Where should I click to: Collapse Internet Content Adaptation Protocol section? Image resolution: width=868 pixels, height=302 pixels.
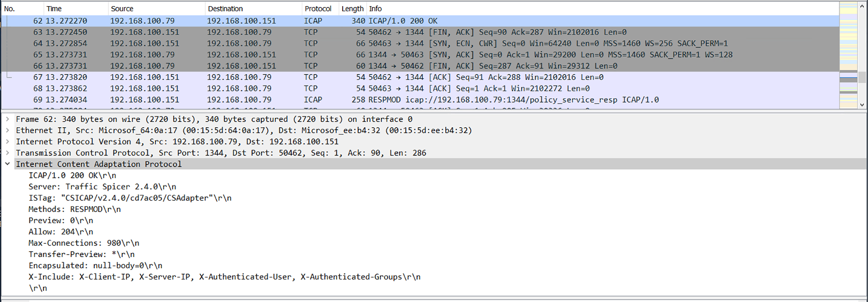tap(7, 164)
